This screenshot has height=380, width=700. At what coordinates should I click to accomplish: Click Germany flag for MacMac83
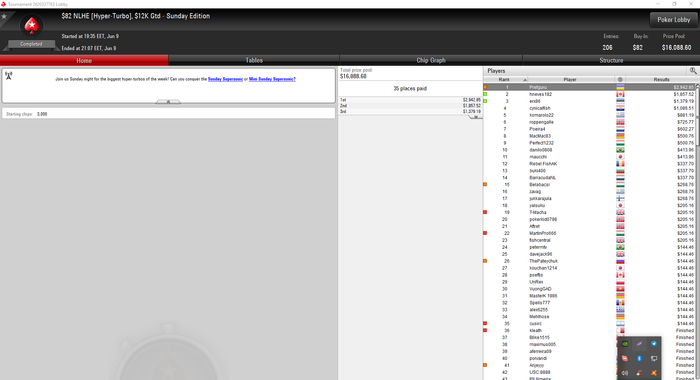(x=620, y=136)
